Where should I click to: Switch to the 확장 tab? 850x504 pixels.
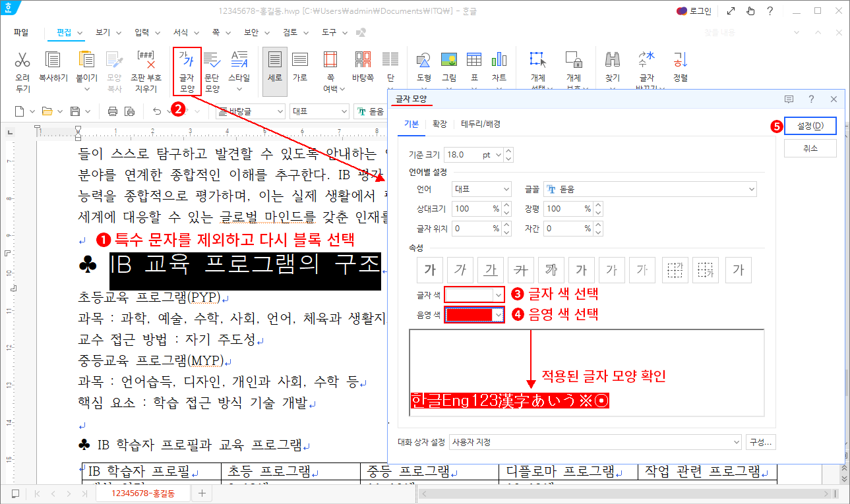click(x=439, y=123)
